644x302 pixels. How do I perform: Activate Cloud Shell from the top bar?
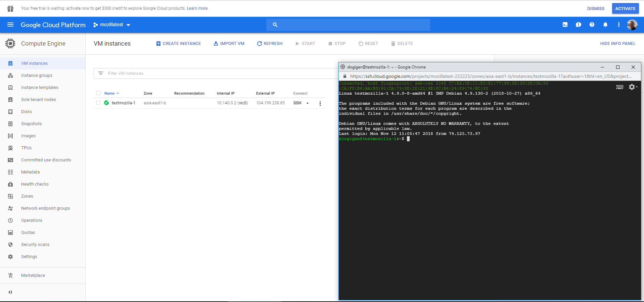(x=565, y=24)
